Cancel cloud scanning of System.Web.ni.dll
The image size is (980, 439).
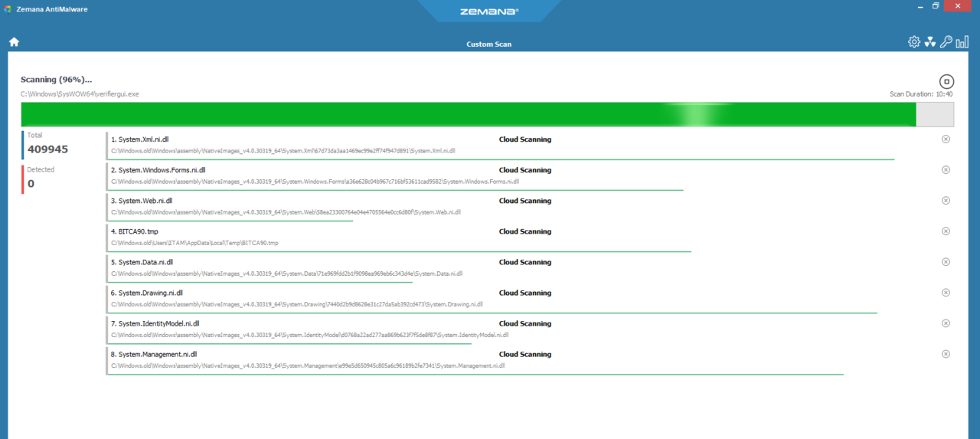click(946, 201)
